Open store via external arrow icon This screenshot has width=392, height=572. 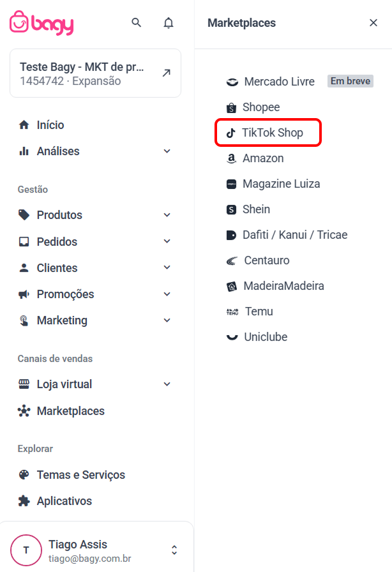pos(167,73)
